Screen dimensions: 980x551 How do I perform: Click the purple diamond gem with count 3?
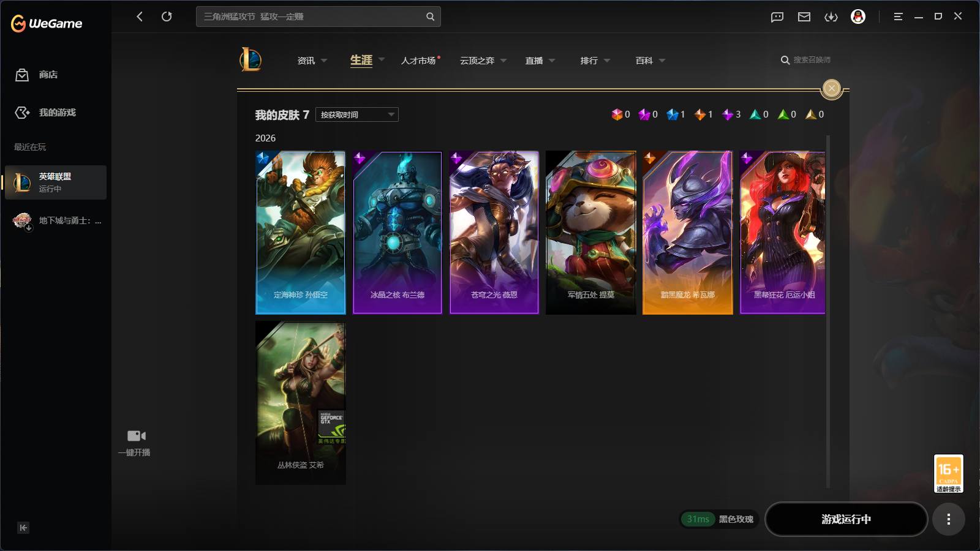tap(728, 114)
